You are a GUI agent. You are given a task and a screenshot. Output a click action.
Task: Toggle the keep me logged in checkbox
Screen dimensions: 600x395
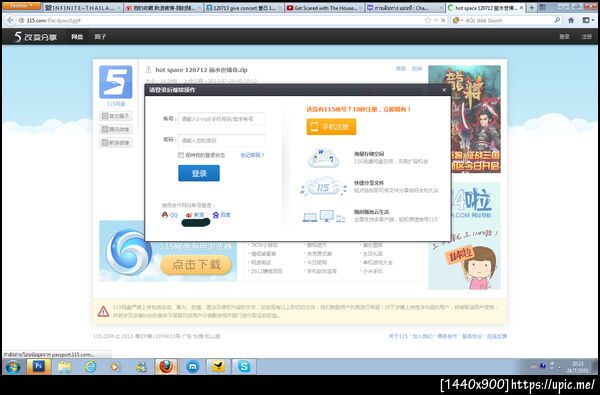click(x=181, y=155)
